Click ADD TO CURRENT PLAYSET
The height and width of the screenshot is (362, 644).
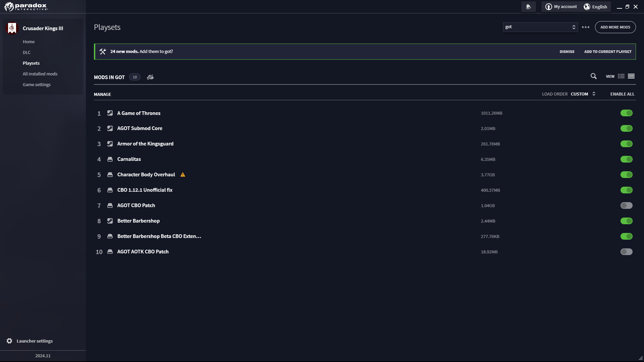(608, 52)
